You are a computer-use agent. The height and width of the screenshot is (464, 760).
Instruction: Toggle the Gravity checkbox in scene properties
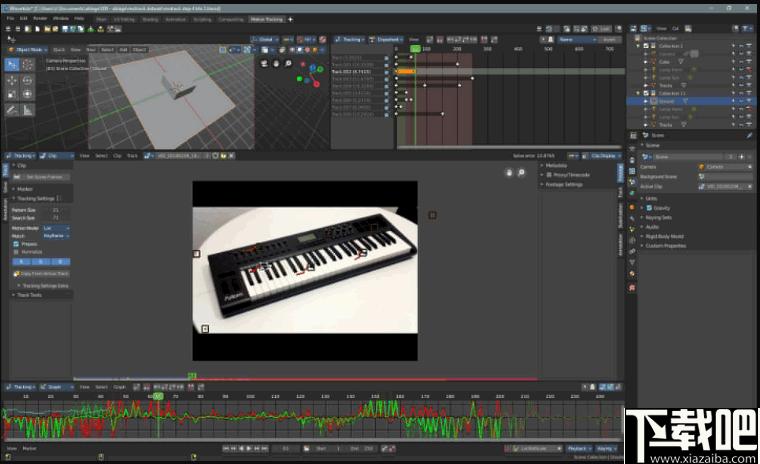(649, 208)
